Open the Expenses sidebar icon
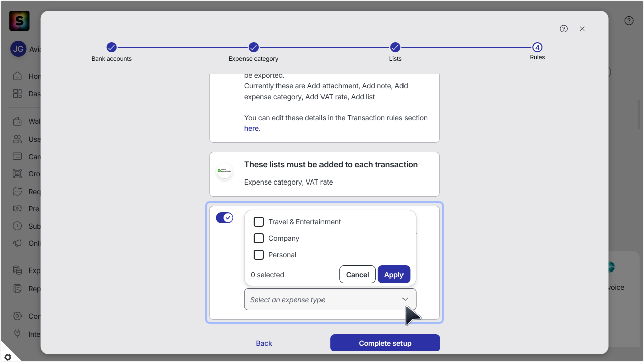This screenshot has height=362, width=644. (18, 270)
